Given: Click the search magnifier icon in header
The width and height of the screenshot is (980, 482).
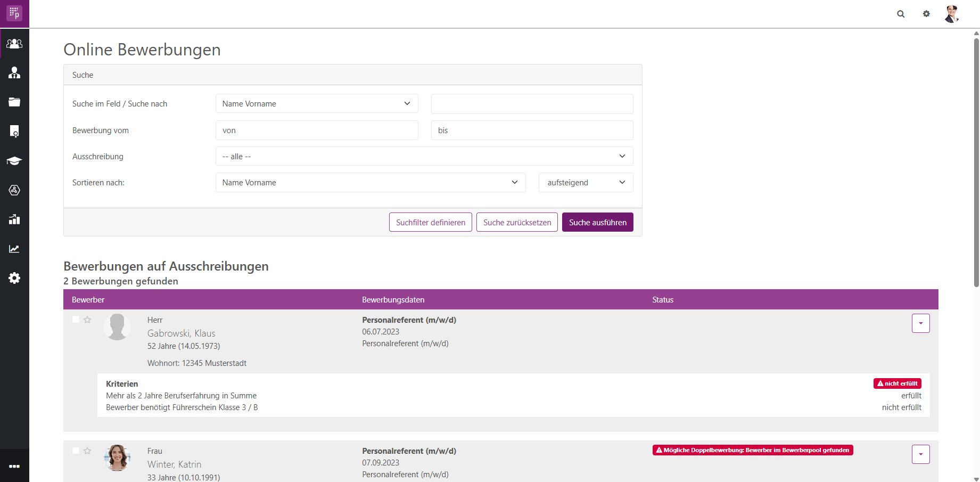Looking at the screenshot, I should click(901, 14).
